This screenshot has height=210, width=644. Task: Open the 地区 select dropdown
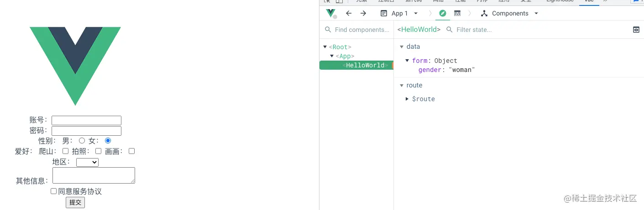pyautogui.click(x=87, y=162)
